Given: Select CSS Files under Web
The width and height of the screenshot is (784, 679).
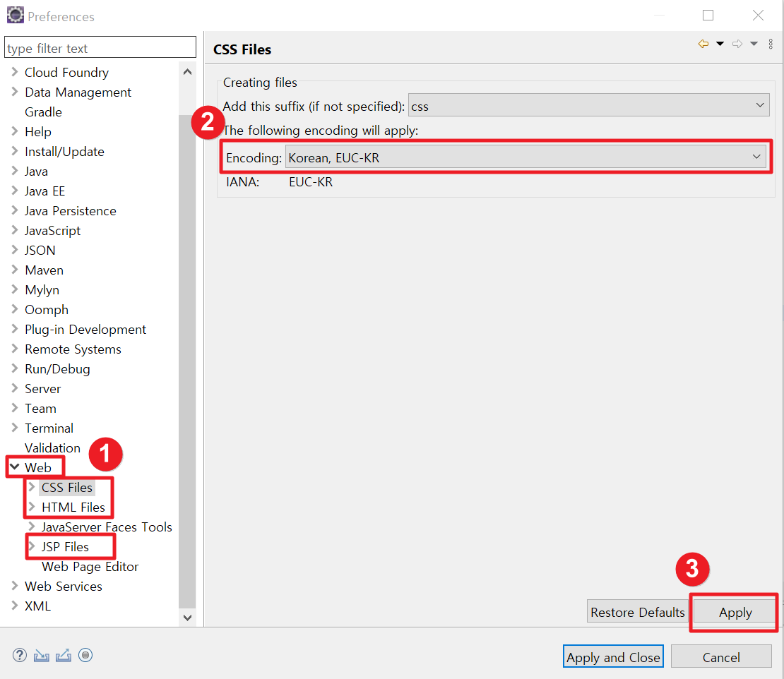Looking at the screenshot, I should [67, 487].
